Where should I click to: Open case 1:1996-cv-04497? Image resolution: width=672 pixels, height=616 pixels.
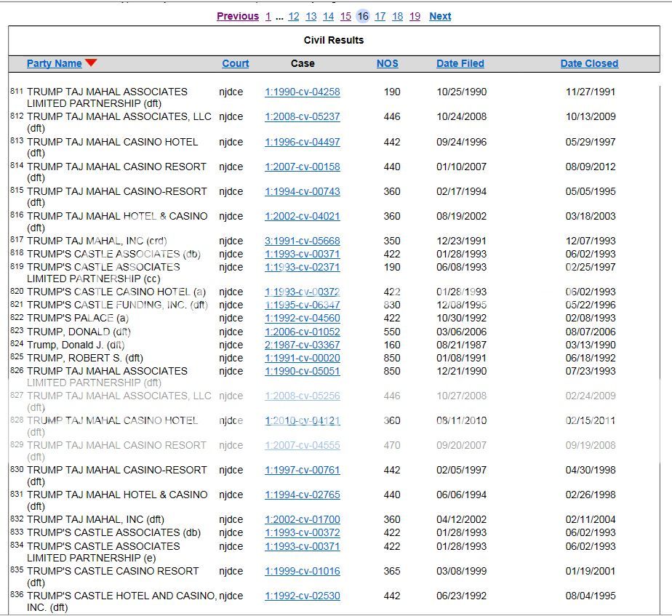tap(302, 142)
